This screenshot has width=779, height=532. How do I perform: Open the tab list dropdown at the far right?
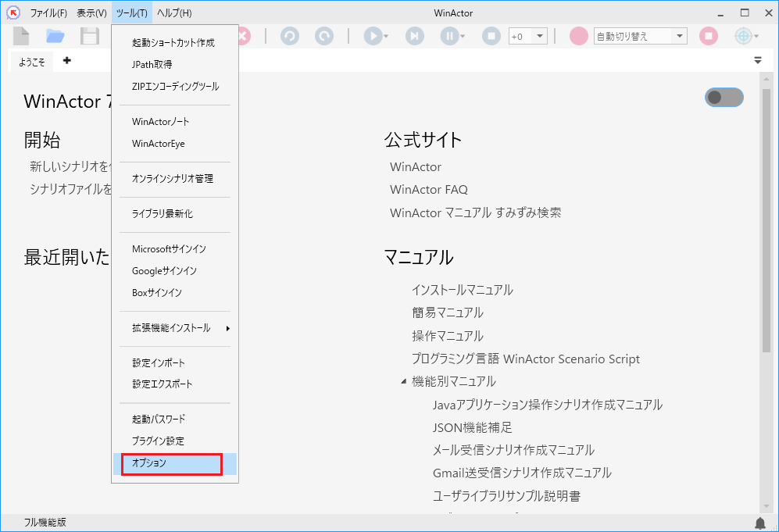758,61
